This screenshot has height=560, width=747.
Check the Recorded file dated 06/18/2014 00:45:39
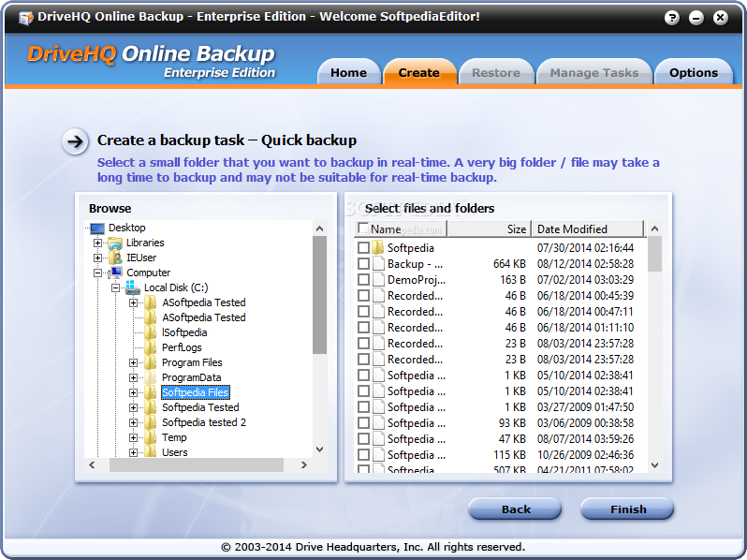pyautogui.click(x=363, y=296)
